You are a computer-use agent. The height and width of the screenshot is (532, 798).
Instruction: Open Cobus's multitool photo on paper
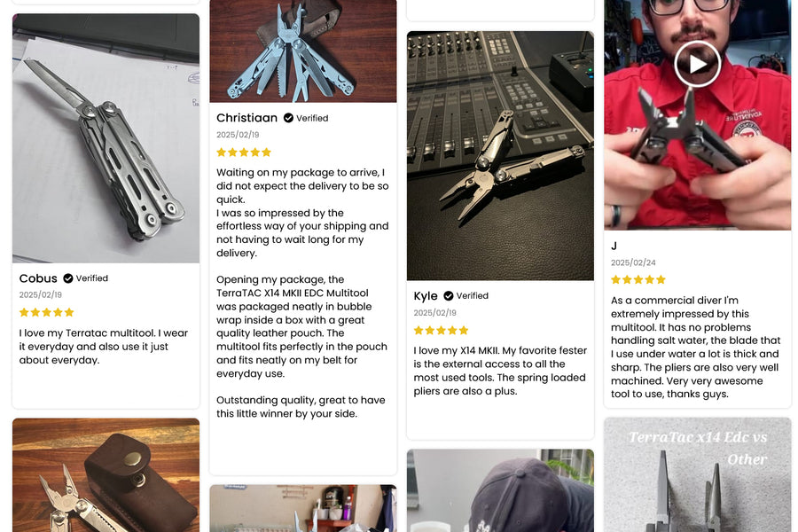pyautogui.click(x=106, y=138)
